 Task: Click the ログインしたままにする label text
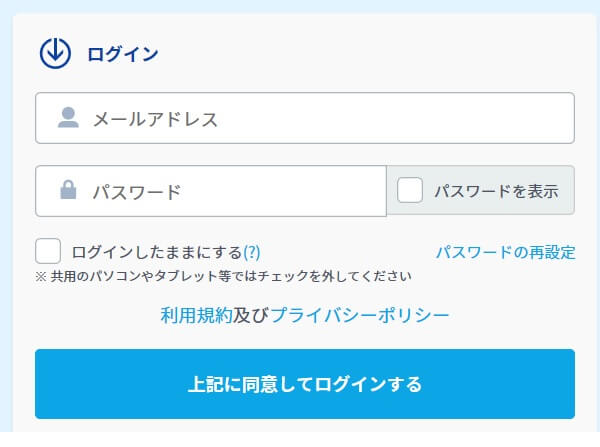(157, 251)
